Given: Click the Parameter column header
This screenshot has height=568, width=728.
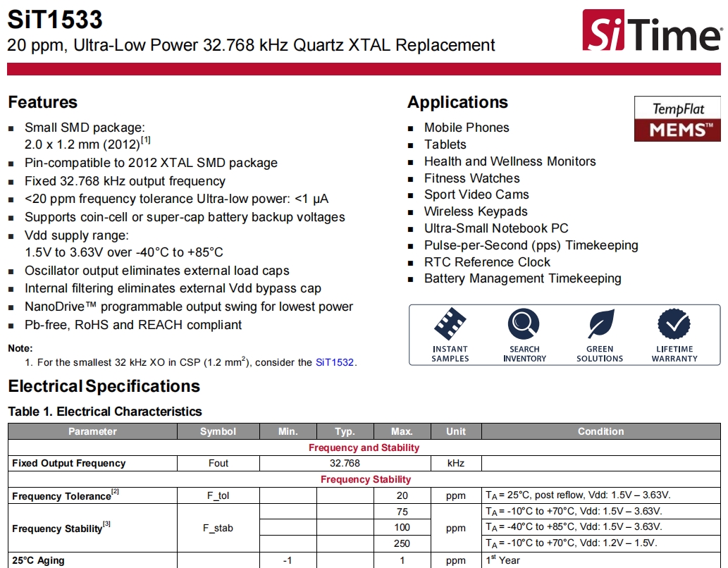Looking at the screenshot, I should coord(92,431).
